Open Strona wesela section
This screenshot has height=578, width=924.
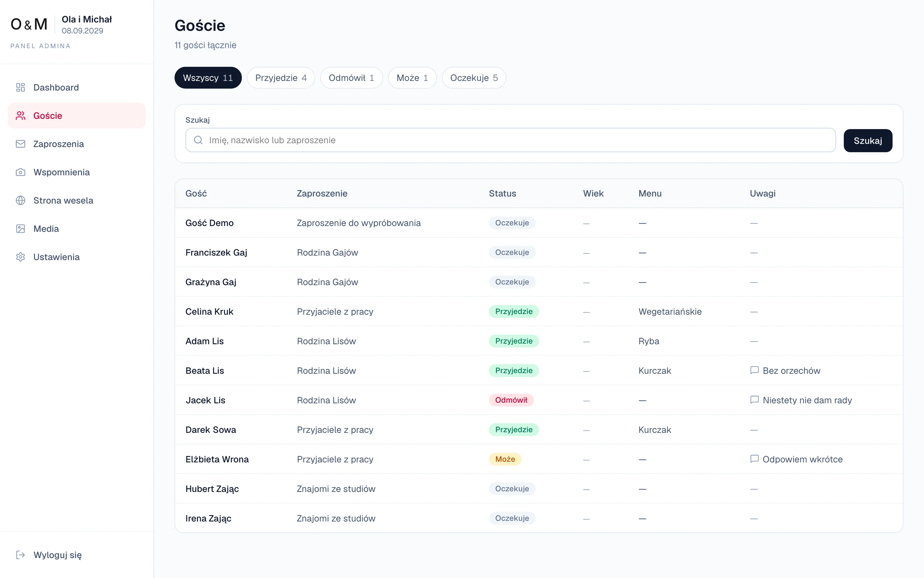[x=77, y=201]
